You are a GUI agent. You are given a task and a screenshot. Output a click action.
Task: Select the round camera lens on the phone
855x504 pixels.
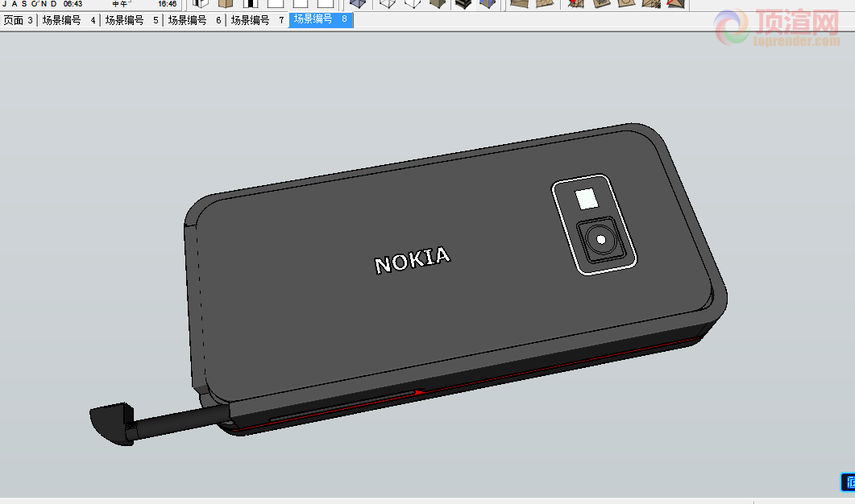601,240
